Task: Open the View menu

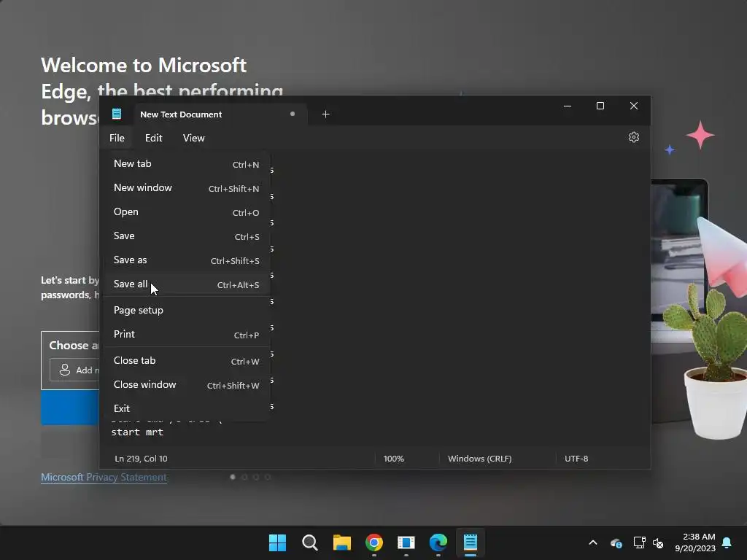Action: [x=194, y=138]
